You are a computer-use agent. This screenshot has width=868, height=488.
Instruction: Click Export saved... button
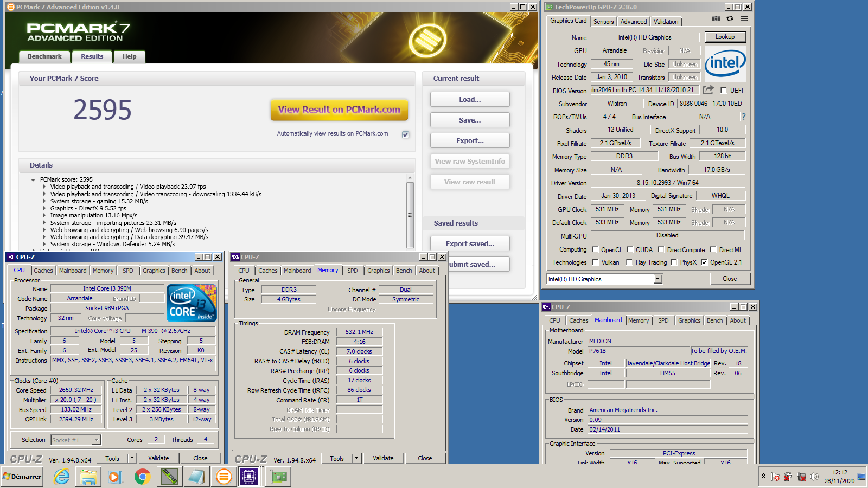470,243
